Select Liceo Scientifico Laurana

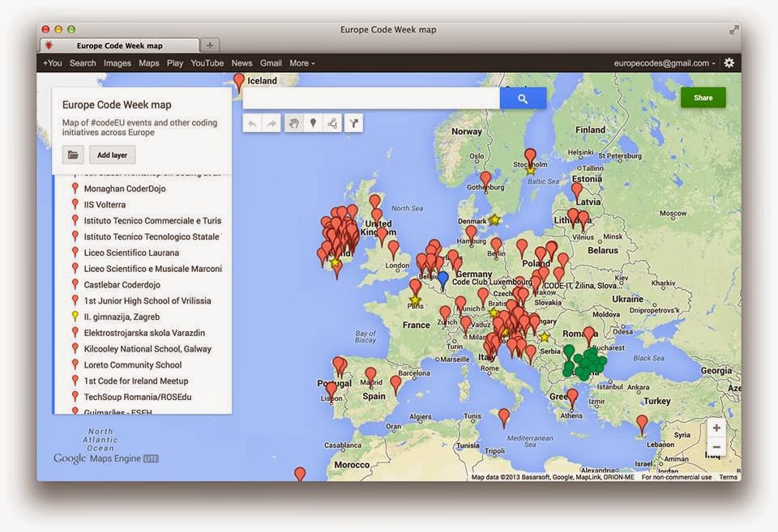[x=131, y=253]
